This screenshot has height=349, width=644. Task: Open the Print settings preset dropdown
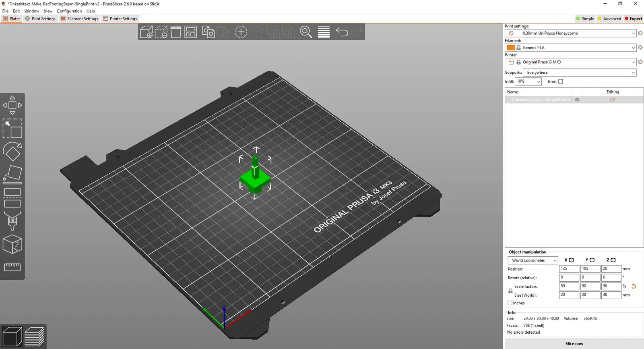[571, 33]
